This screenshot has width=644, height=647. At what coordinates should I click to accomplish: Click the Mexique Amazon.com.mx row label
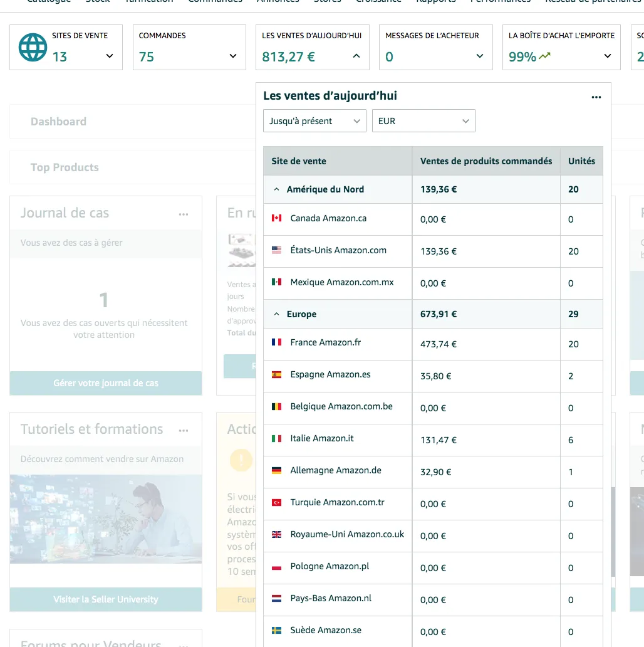point(342,282)
